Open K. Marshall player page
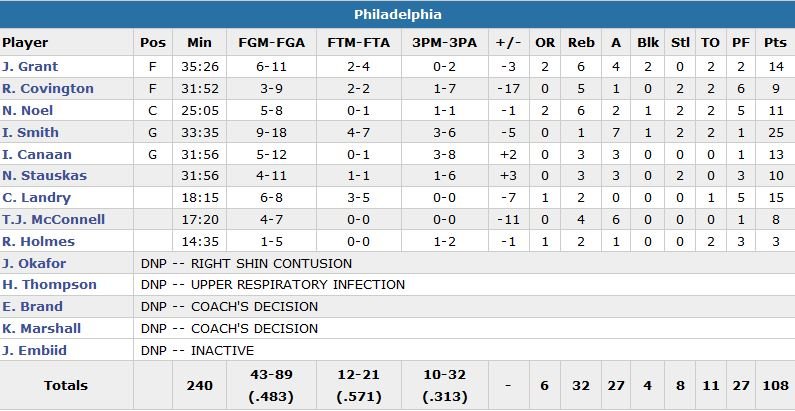The image size is (795, 411). coord(41,329)
